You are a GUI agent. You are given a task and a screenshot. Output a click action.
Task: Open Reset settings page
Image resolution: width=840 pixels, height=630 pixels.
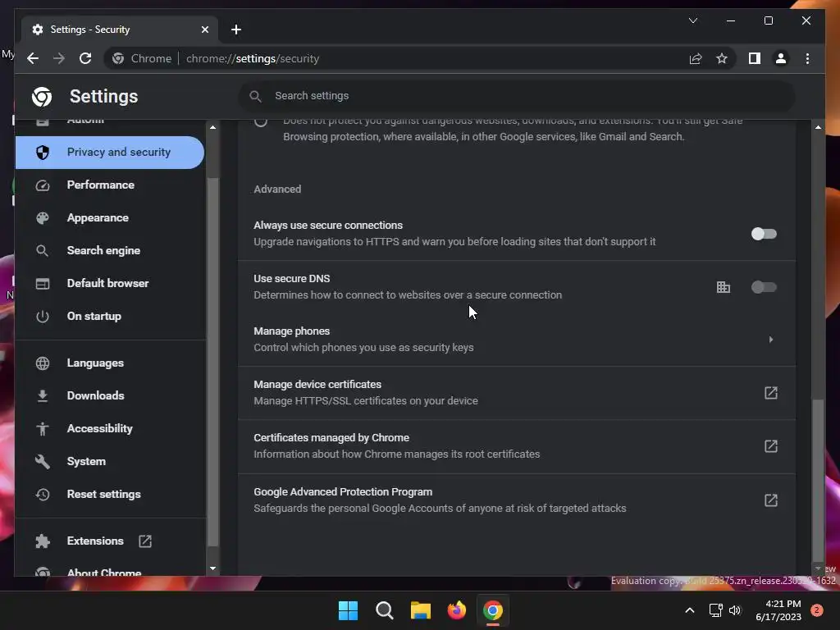109,494
